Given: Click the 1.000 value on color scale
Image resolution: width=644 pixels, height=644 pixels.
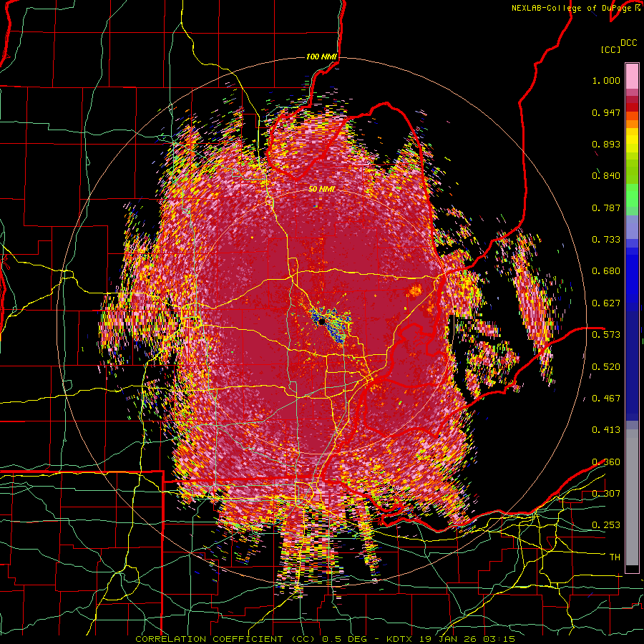Looking at the screenshot, I should [606, 80].
